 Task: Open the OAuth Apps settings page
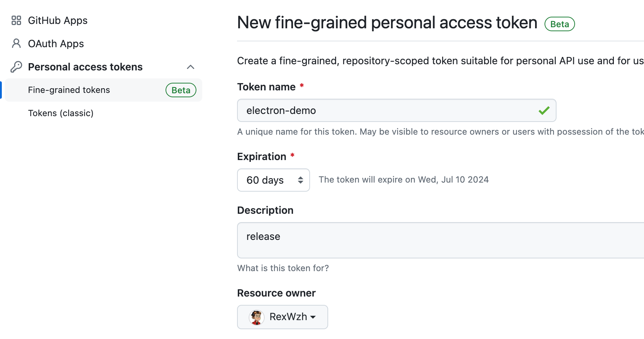click(x=56, y=44)
